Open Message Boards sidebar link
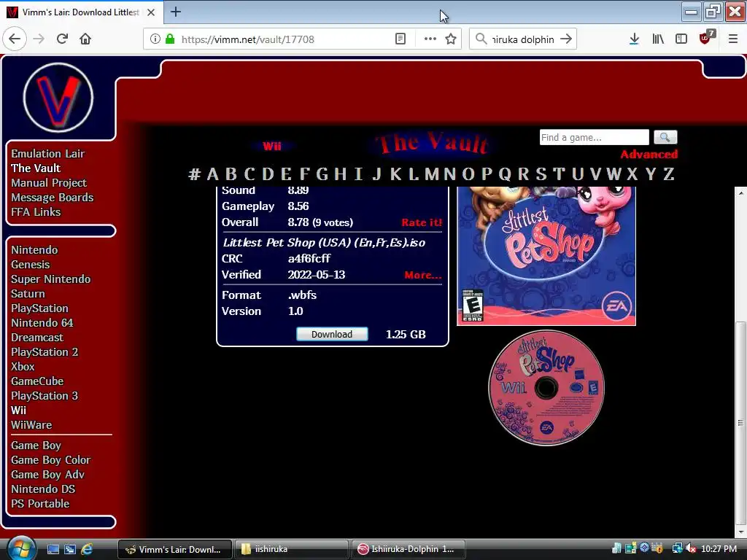 [x=52, y=198]
